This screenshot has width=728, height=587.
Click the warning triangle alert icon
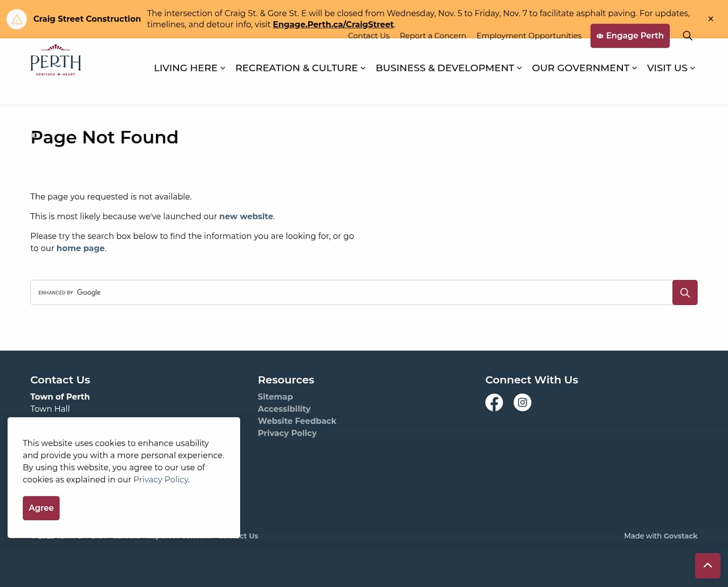17,19
